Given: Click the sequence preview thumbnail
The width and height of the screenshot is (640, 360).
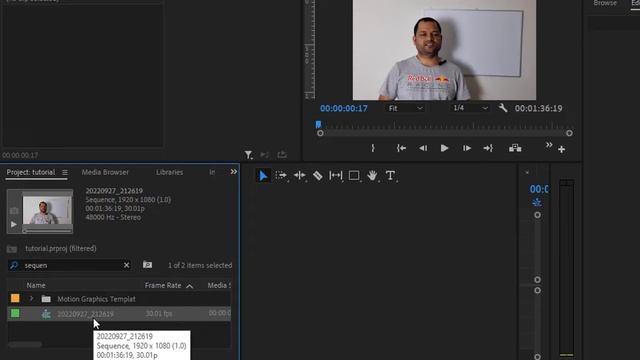Looking at the screenshot, I should [47, 210].
